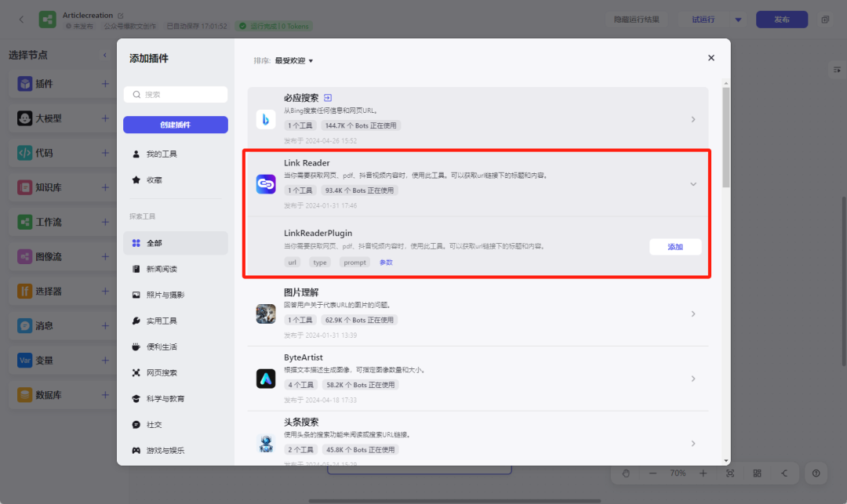This screenshot has width=847, height=504.
Task: Add a 插件 node with its plus
Action: click(x=105, y=84)
